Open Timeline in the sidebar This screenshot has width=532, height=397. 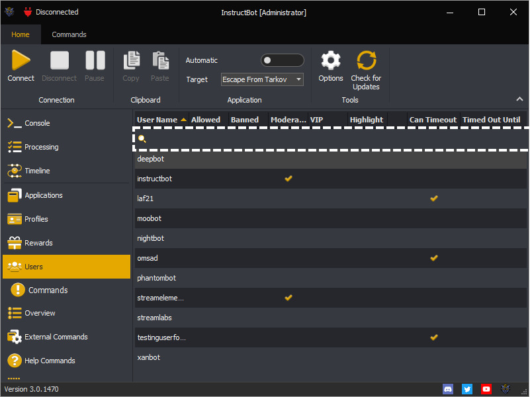click(x=66, y=171)
